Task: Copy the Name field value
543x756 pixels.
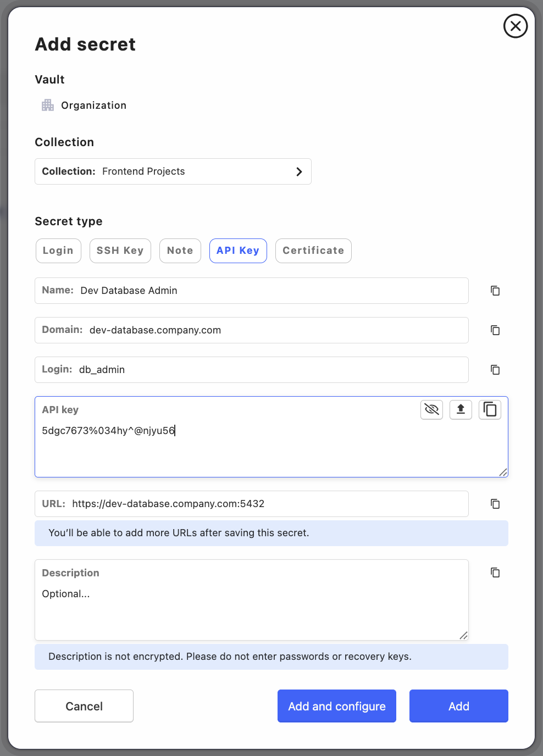Action: click(495, 291)
